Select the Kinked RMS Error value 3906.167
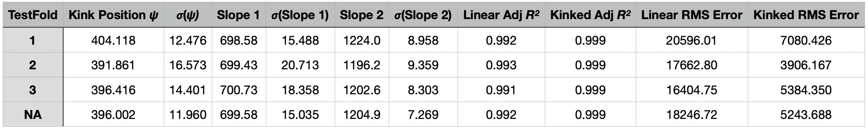This screenshot has height=130, width=868. coord(806,65)
